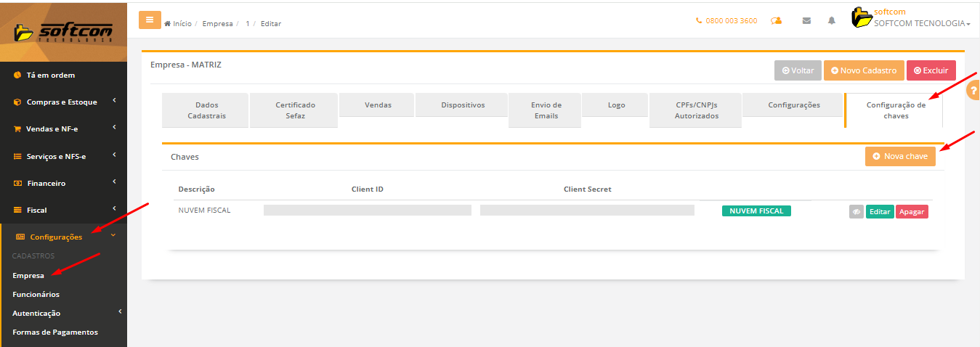The height and width of the screenshot is (347, 980).
Task: Open the chat support icon
Action: pos(776,21)
